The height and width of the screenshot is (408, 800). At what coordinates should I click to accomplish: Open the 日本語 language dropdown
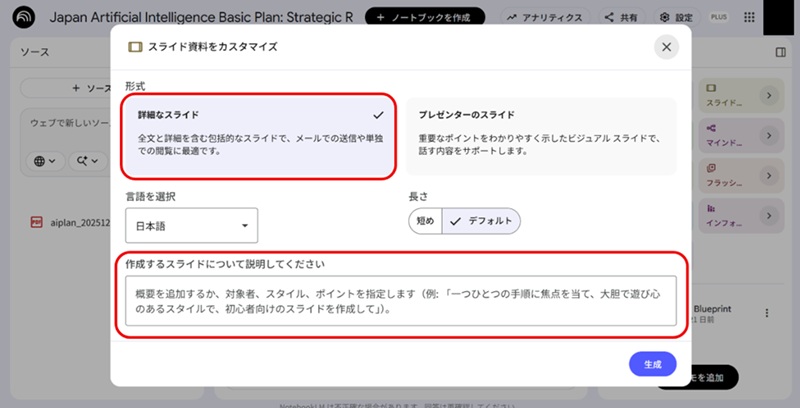point(191,225)
